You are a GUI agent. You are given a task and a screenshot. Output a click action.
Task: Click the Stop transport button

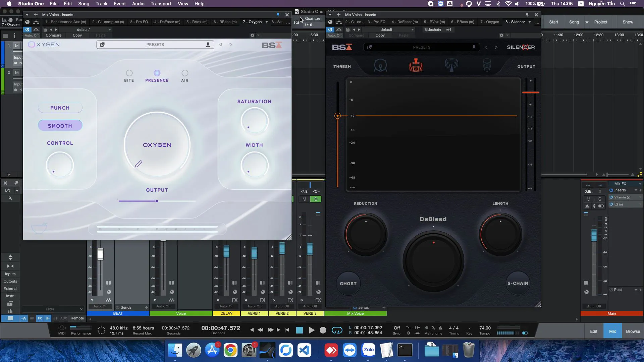click(x=300, y=330)
